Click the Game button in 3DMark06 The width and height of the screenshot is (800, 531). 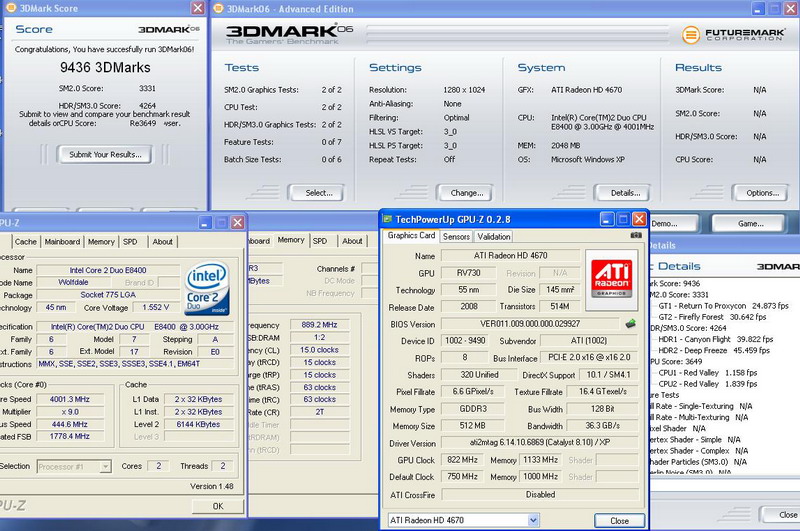(x=750, y=223)
